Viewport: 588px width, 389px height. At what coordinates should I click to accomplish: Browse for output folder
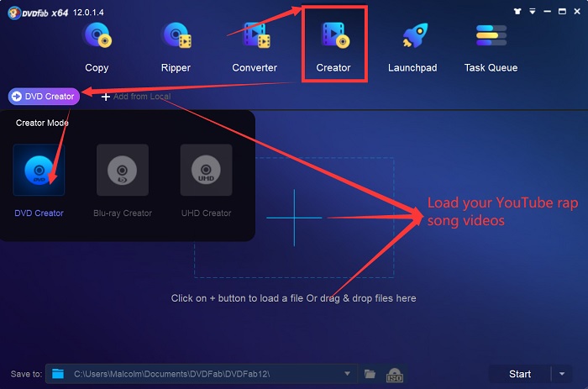(370, 374)
